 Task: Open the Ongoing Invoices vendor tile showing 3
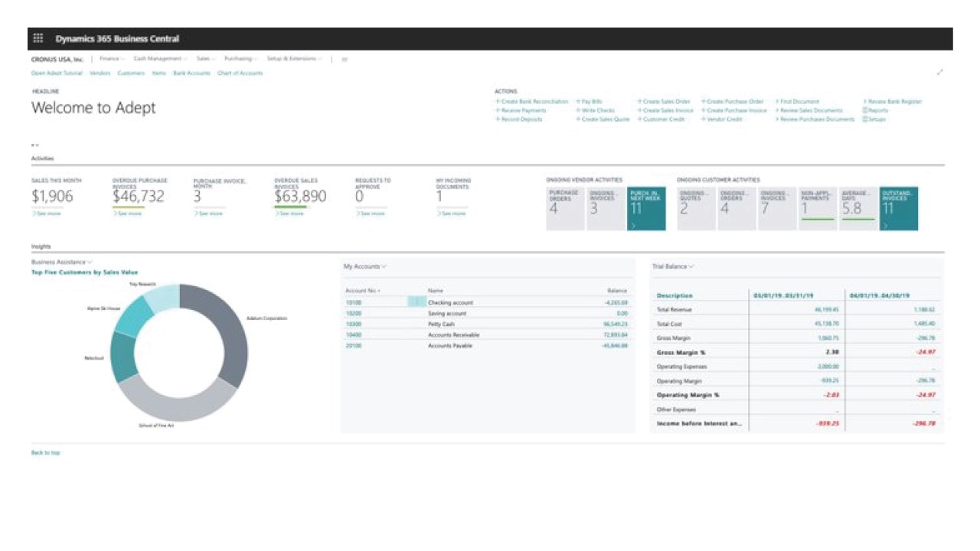pos(605,208)
